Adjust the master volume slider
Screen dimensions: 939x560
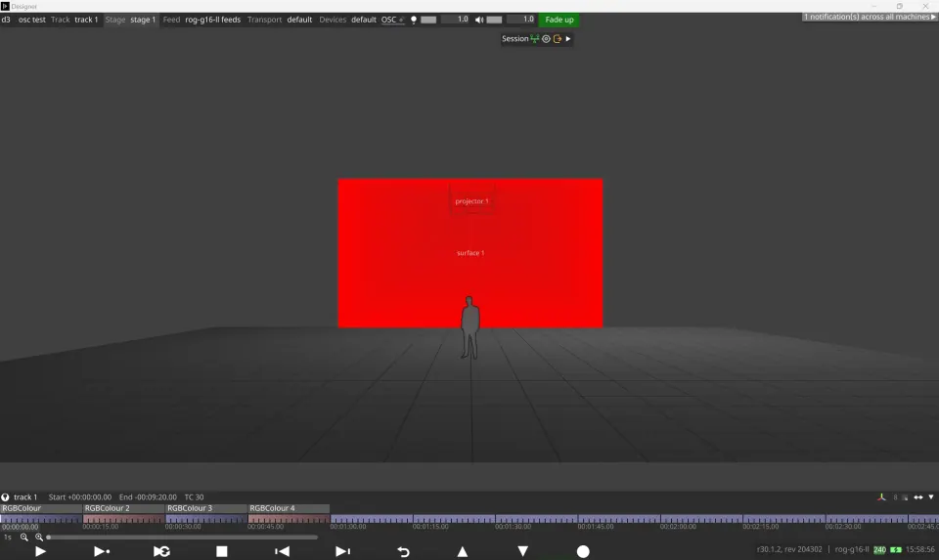coord(494,20)
